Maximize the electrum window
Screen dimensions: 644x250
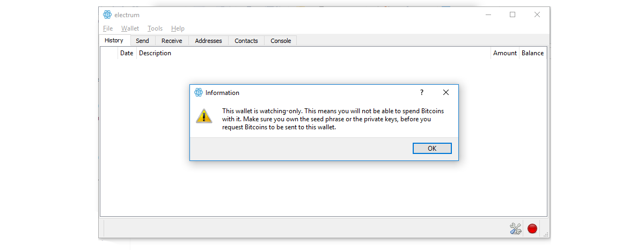[x=513, y=14]
